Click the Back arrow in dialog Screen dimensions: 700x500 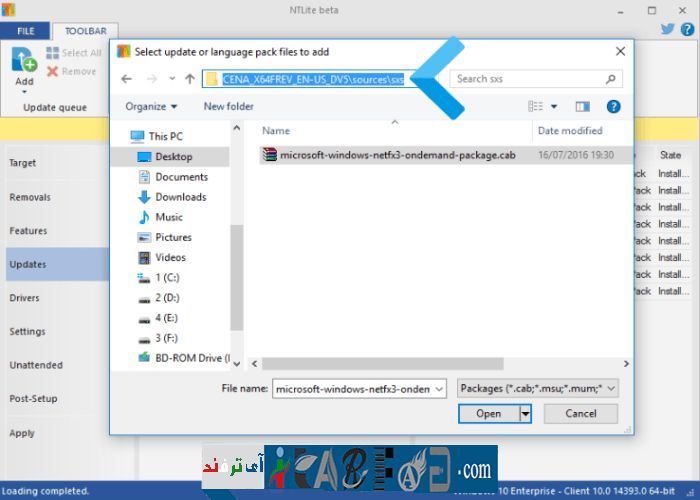pos(126,78)
